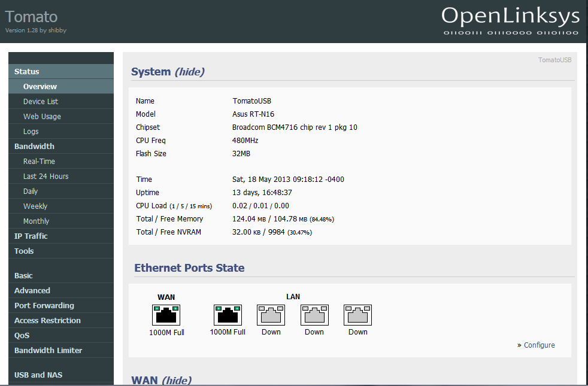Expand the Bandwidth menu section
Image resolution: width=588 pixels, height=386 pixels.
click(61, 147)
